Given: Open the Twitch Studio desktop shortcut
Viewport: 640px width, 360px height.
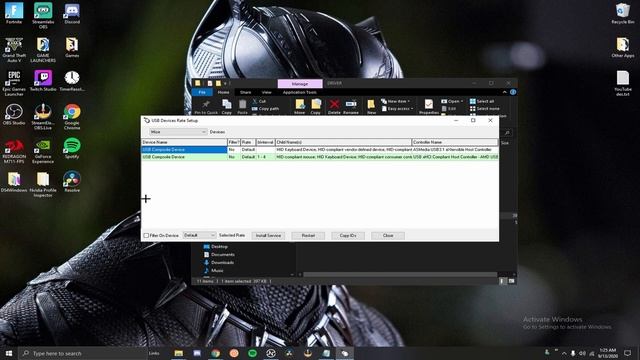Looking at the screenshot, I should [x=43, y=81].
